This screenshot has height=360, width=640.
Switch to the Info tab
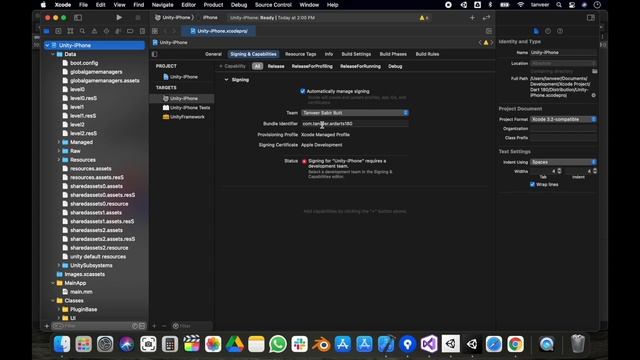tap(329, 54)
